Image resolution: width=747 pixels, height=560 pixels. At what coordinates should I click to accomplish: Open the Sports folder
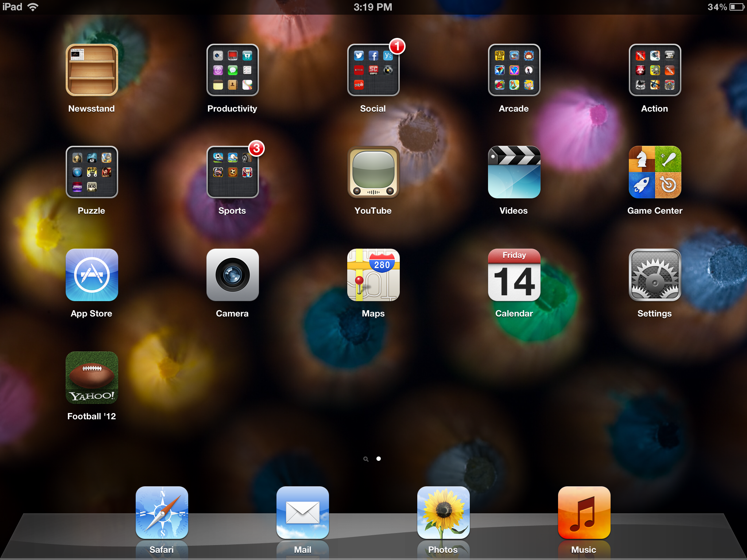(233, 172)
